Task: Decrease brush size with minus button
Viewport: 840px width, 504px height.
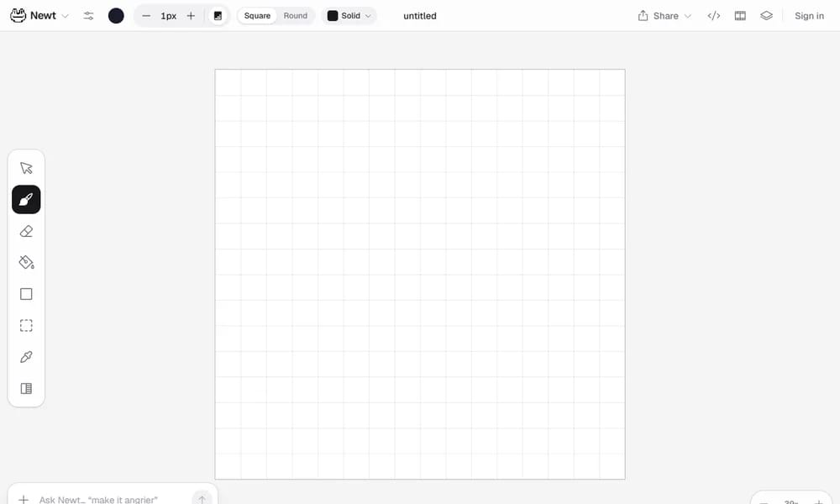Action: pos(145,16)
